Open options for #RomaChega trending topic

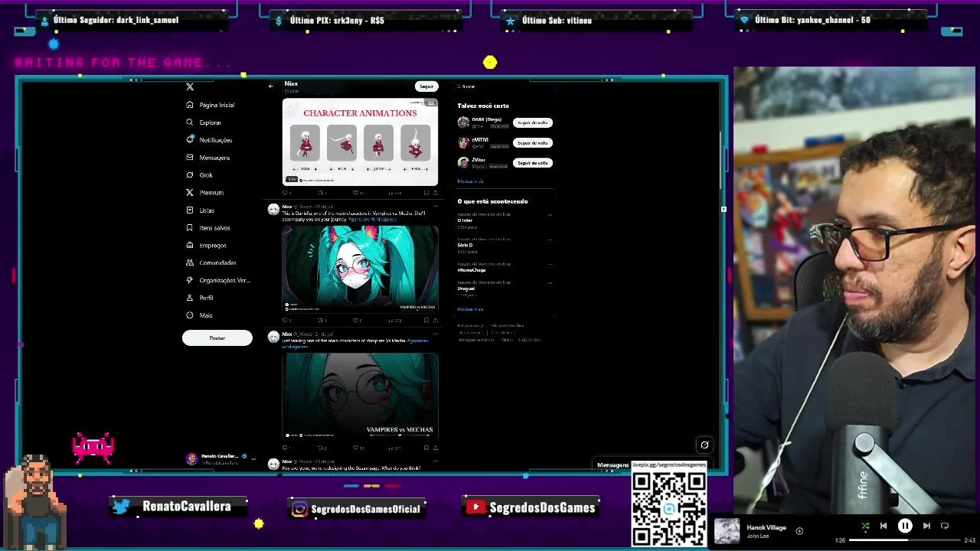pos(550,264)
